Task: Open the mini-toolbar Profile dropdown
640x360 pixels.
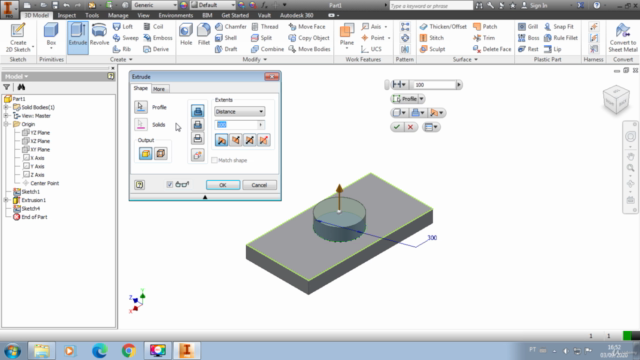Action: (x=422, y=99)
